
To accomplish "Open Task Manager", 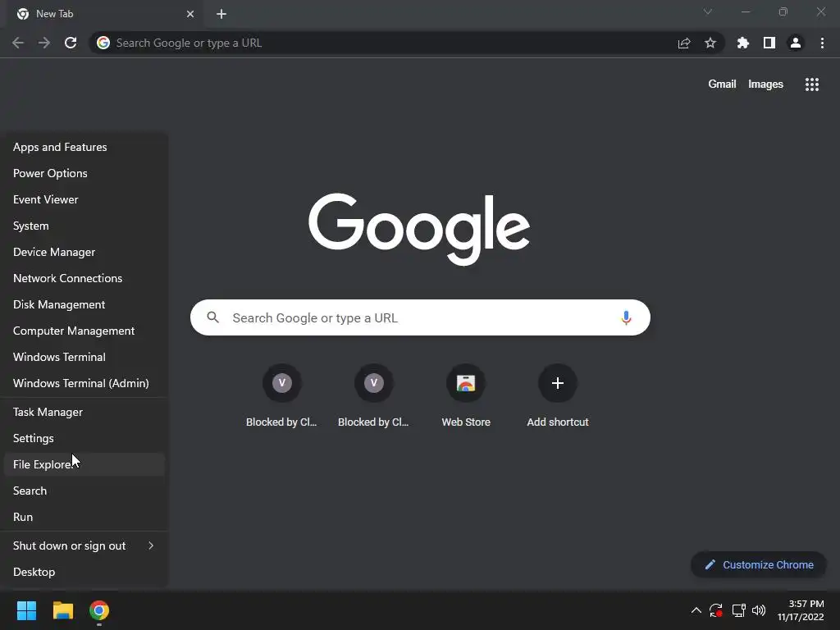I will tap(84, 412).
